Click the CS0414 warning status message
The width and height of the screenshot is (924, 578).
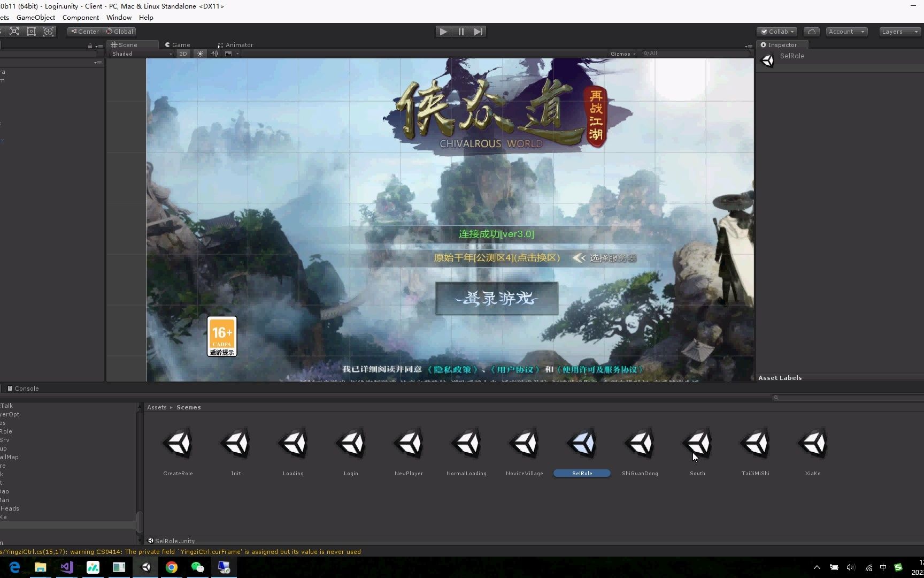pos(181,552)
